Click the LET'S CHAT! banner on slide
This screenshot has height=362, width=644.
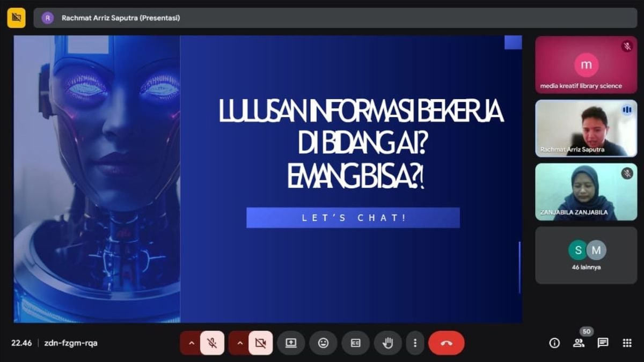tap(353, 218)
